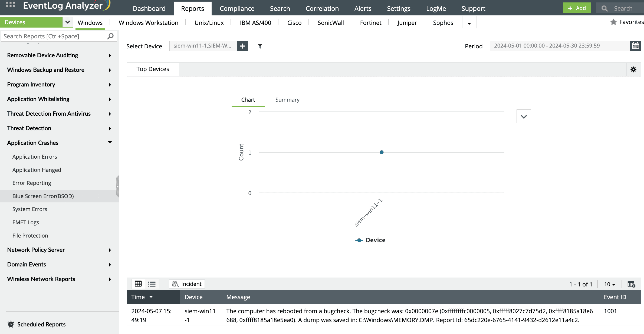Collapse the chart panel dropdown chevron
644x334 pixels.
click(524, 116)
